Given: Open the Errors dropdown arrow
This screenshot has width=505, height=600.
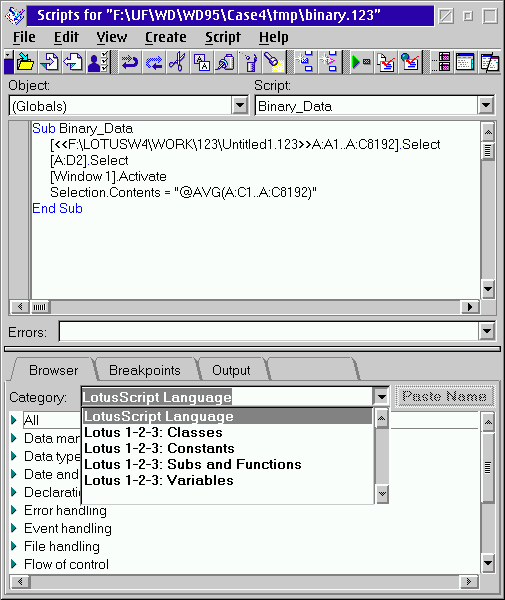Looking at the screenshot, I should coord(487,331).
